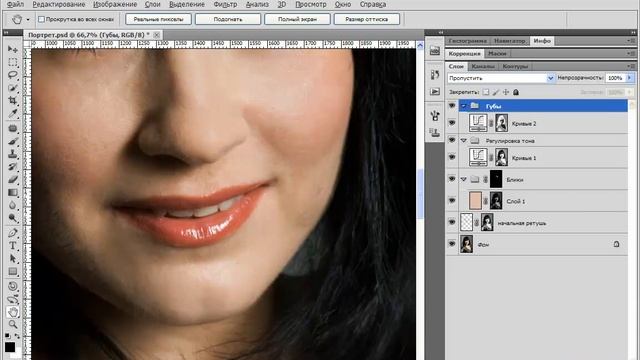Viewport: 640px width, 360px height.
Task: Open the Actions panel icon in dock
Action: click(x=435, y=91)
